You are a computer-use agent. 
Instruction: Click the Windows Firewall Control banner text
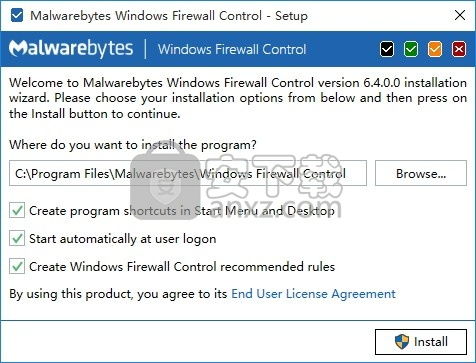click(x=232, y=49)
